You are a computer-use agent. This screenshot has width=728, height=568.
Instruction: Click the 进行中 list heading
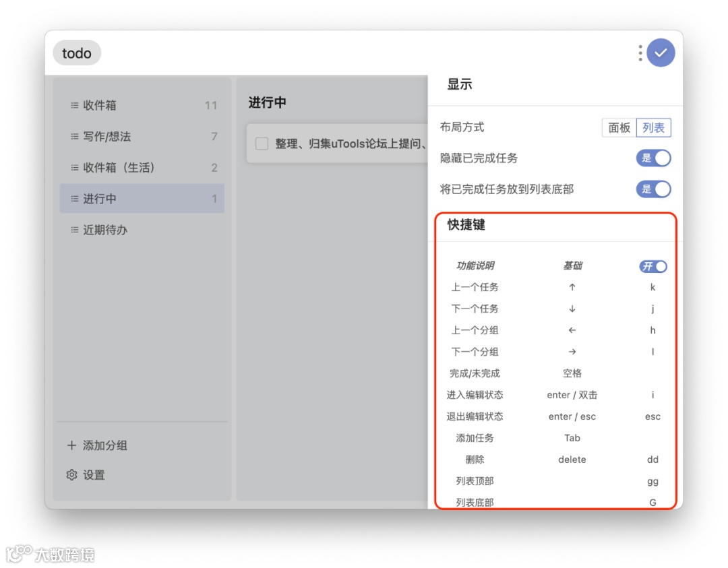[267, 102]
